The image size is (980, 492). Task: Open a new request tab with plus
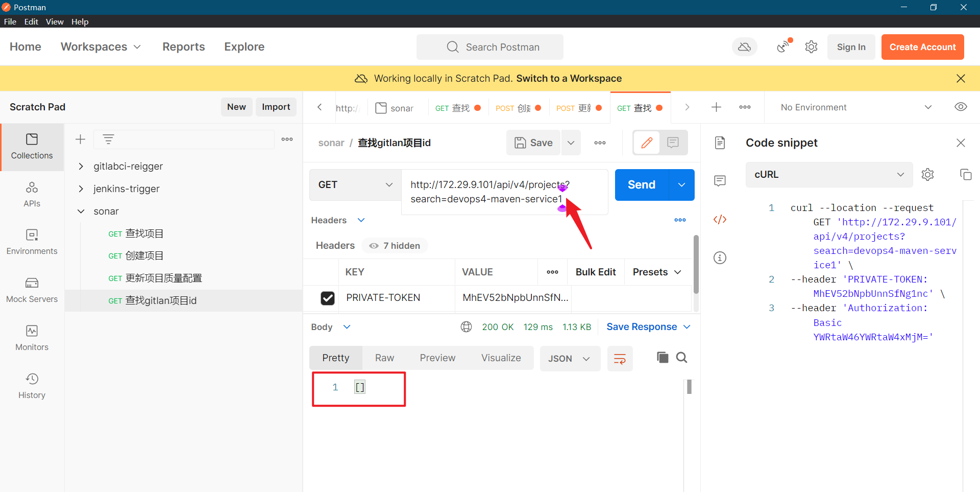716,107
